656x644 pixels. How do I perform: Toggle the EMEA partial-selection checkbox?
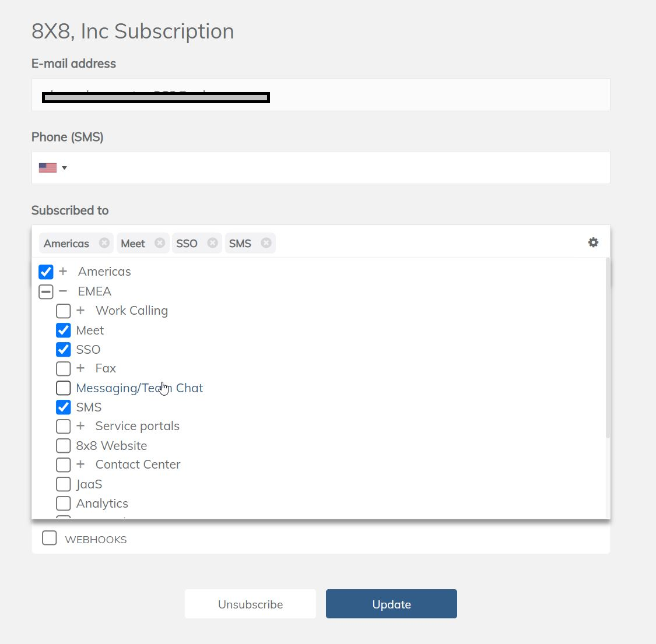tap(46, 291)
